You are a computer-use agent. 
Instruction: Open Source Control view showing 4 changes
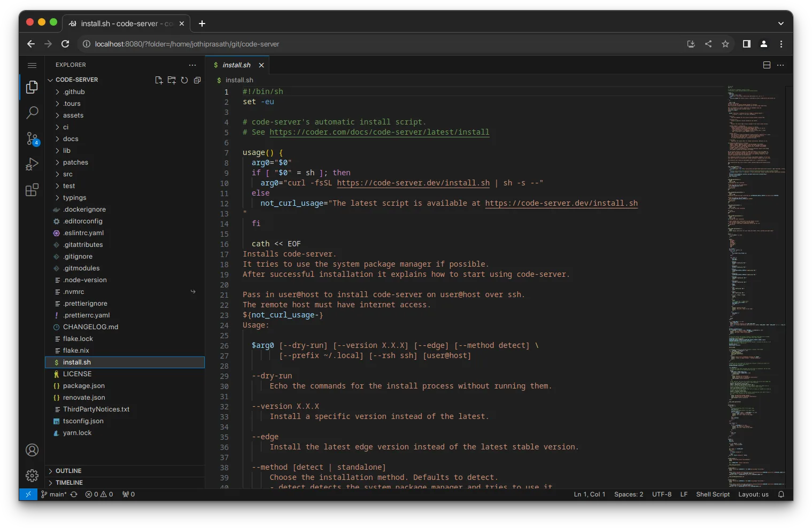32,138
